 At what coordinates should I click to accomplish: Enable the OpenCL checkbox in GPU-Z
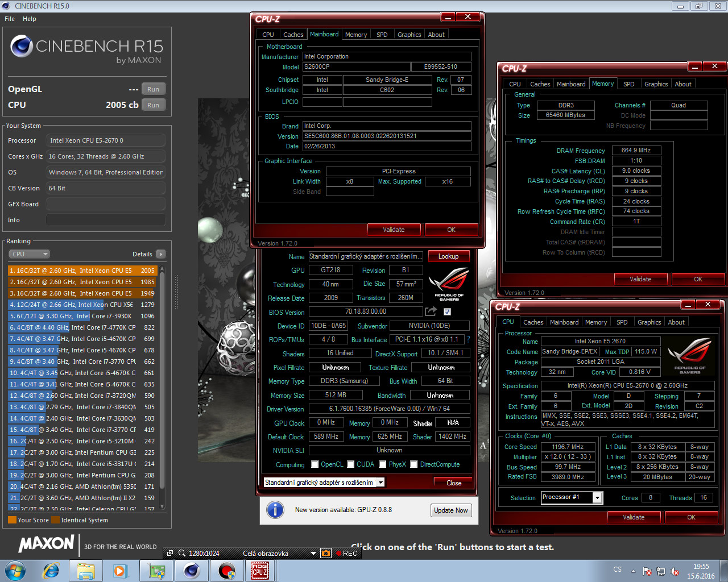point(315,464)
